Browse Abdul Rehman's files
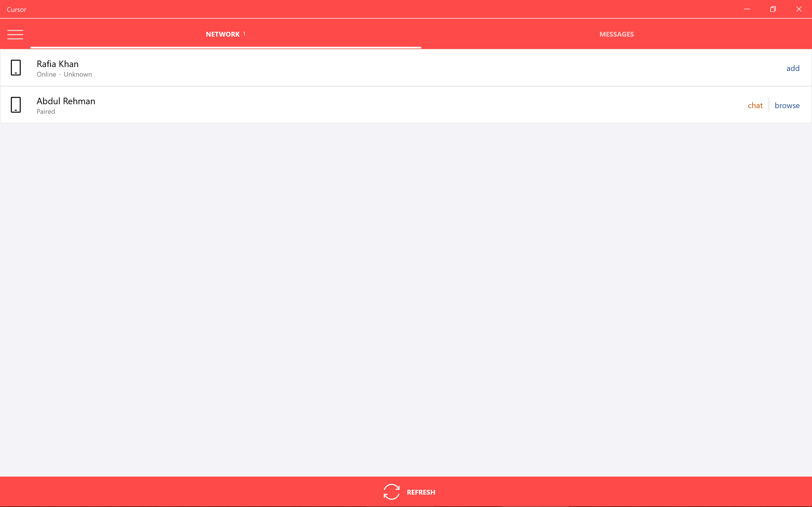The image size is (812, 507). coord(787,105)
